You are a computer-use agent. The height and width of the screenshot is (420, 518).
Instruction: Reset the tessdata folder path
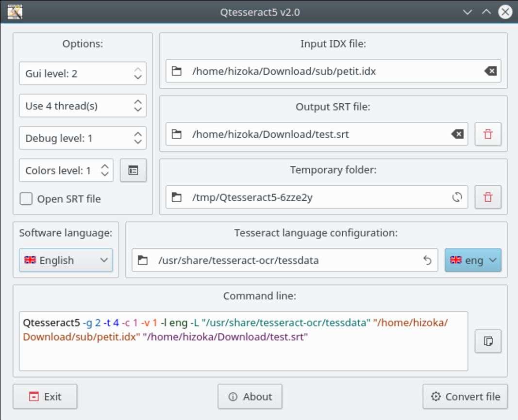coord(427,260)
